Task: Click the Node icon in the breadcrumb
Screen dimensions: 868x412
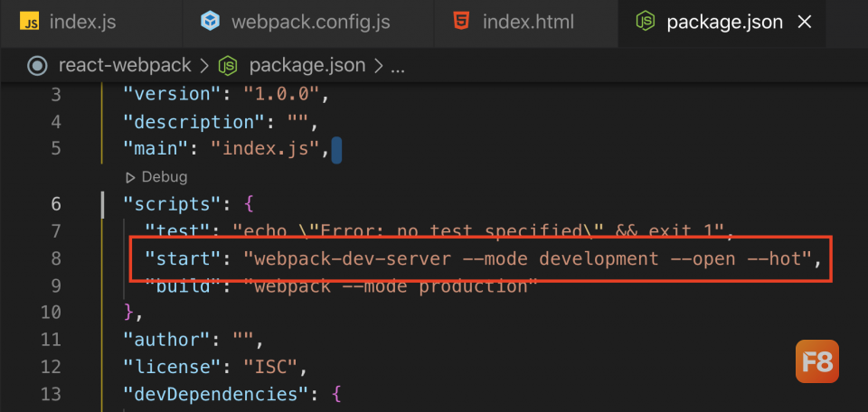Action: pyautogui.click(x=228, y=66)
